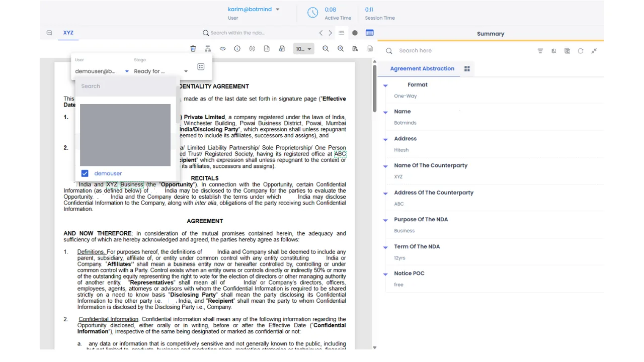Image resolution: width=644 pixels, height=362 pixels.
Task: Click the Hitesh address value
Action: [401, 150]
